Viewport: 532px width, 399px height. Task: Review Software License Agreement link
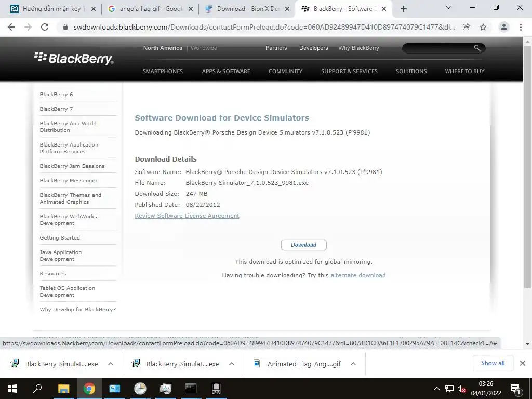point(187,216)
